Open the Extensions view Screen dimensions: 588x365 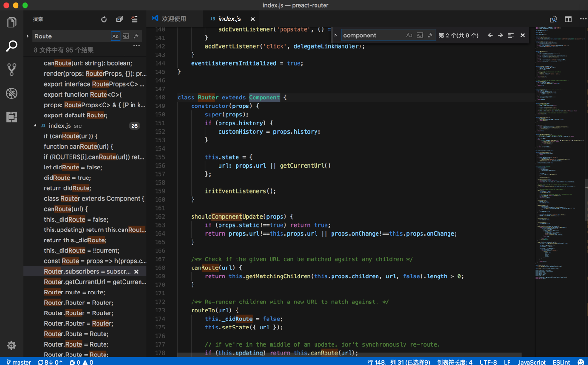pyautogui.click(x=11, y=116)
